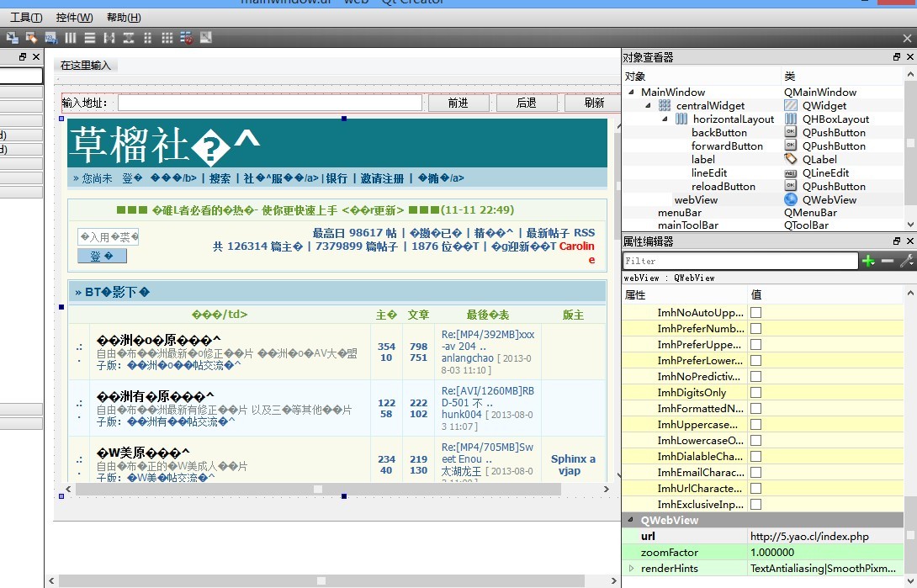Click object inspector scroll-up arrow
The image size is (917, 588).
[910, 74]
